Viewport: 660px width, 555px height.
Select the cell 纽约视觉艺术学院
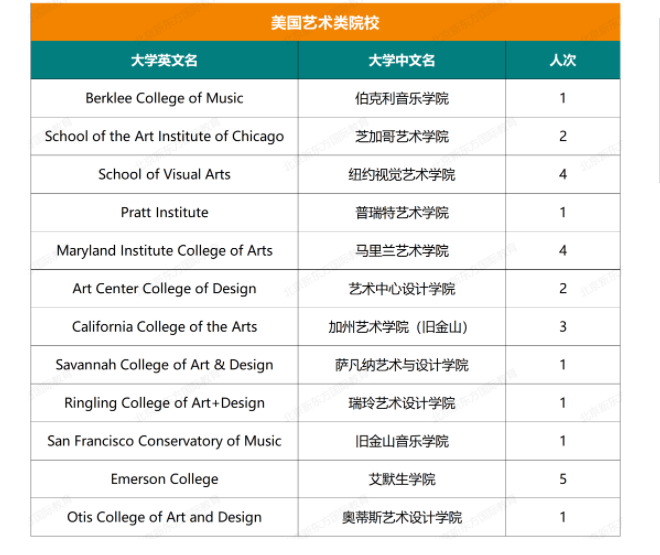[x=402, y=175]
